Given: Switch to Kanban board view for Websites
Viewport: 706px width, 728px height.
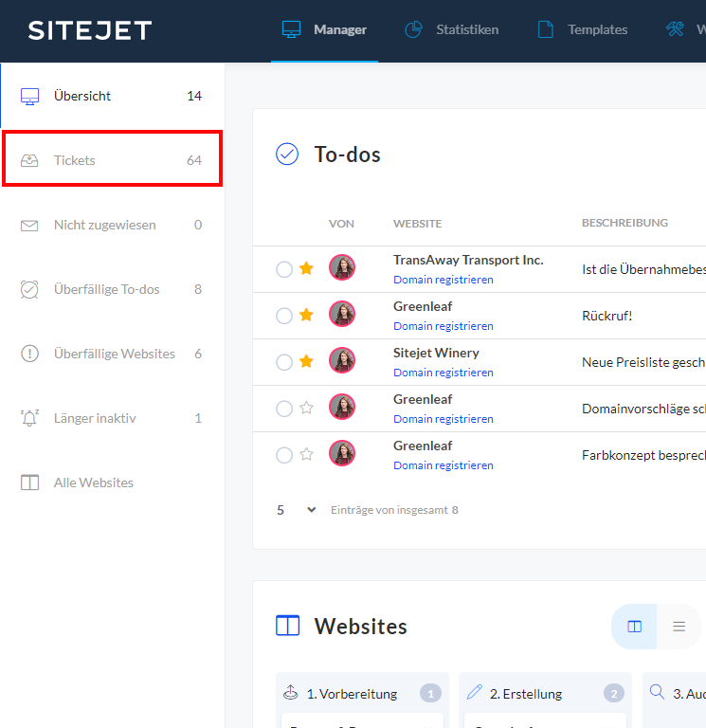Looking at the screenshot, I should [635, 627].
